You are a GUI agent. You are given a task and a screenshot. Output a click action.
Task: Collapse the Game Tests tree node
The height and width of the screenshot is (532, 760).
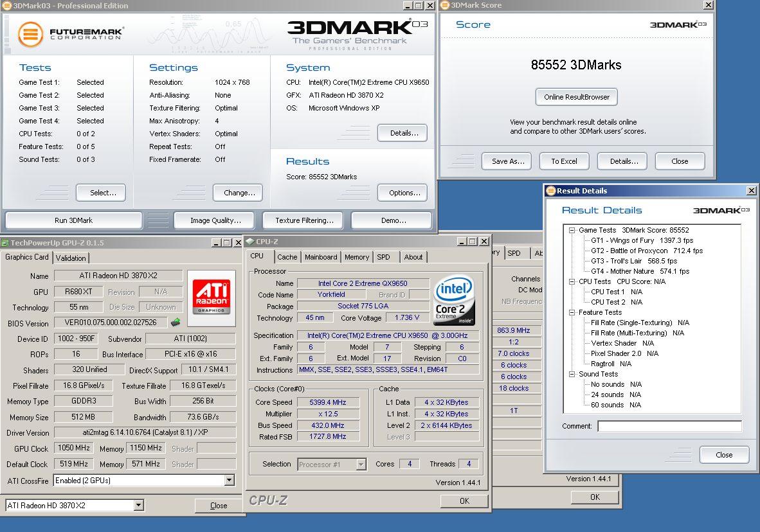click(x=572, y=230)
